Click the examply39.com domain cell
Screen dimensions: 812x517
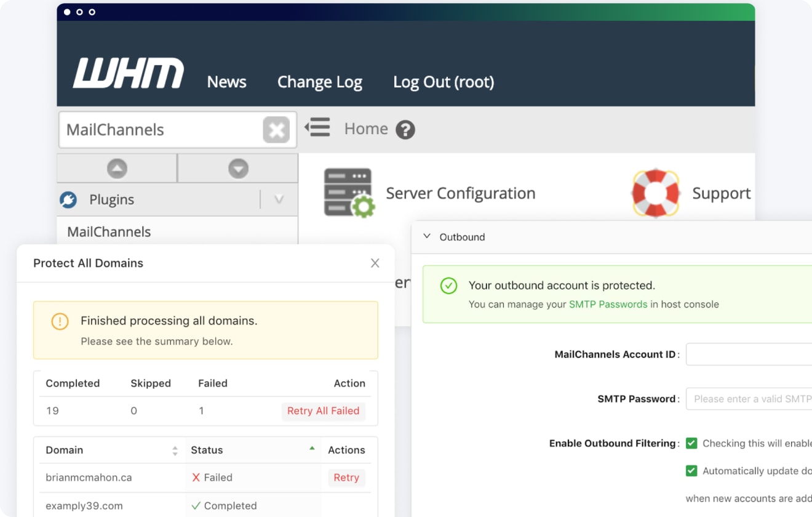pyautogui.click(x=84, y=506)
